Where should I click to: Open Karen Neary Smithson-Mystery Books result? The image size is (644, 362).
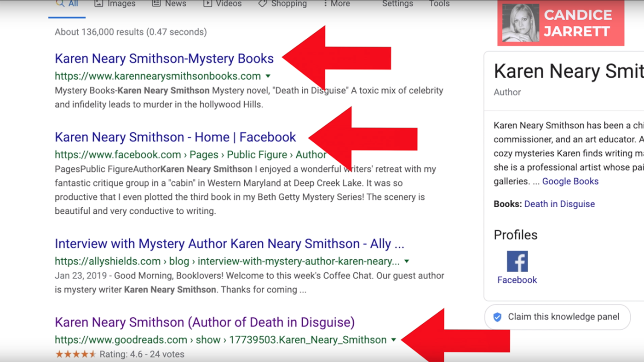[164, 58]
